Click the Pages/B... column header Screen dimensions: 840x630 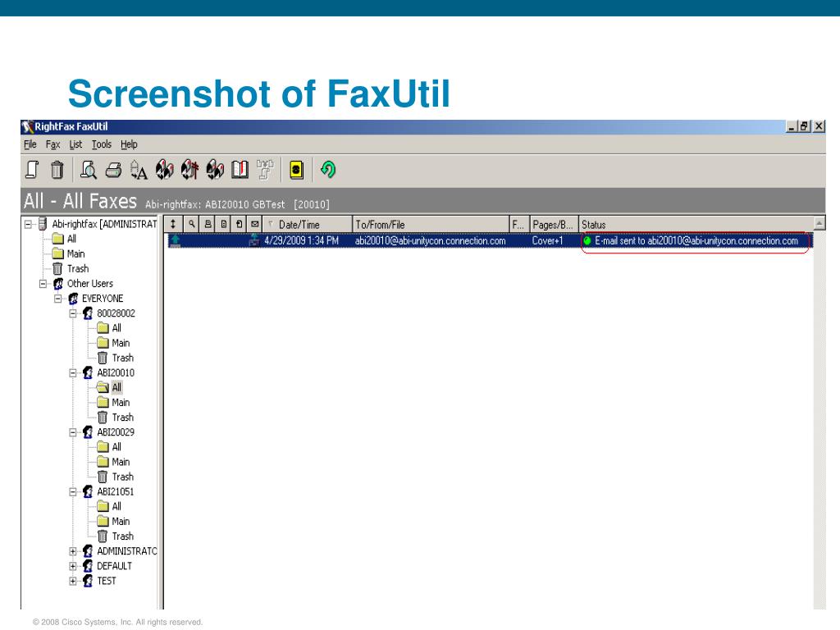coord(553,224)
